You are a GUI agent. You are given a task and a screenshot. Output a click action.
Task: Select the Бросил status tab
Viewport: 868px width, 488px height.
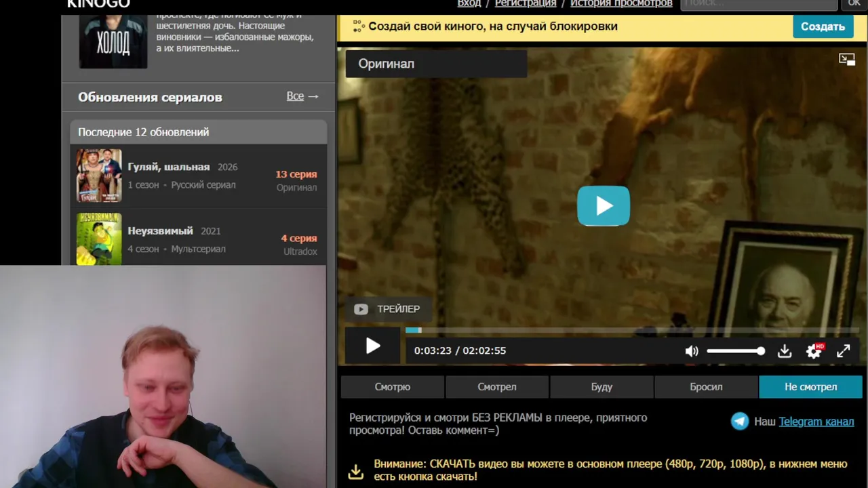[706, 387]
